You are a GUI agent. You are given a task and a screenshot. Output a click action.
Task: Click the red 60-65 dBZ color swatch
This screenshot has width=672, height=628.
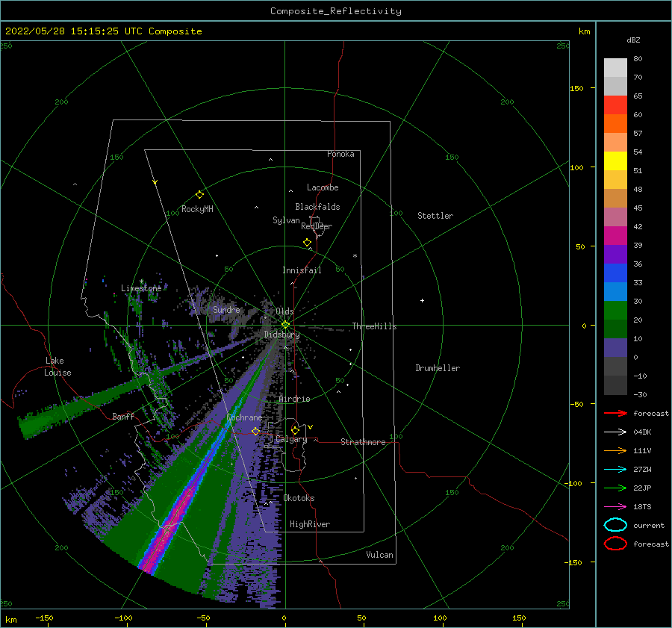615,105
